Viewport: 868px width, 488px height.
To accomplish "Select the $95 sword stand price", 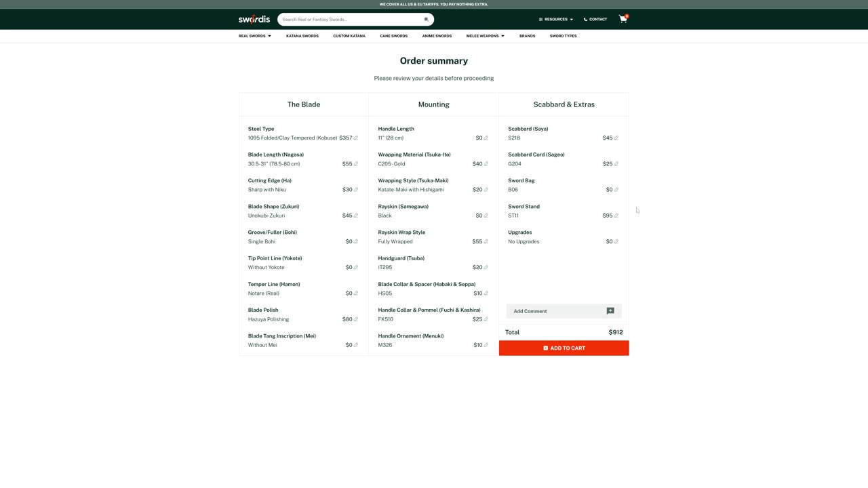I will coord(608,216).
